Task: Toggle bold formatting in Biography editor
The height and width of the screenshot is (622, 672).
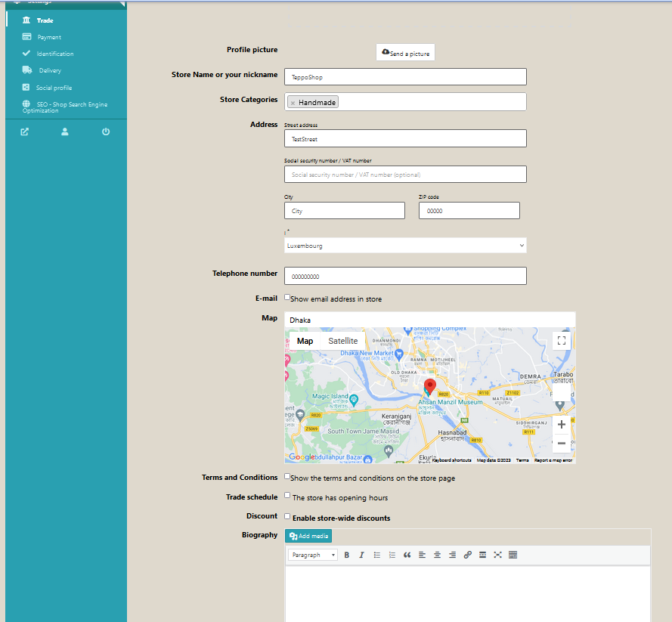Action: point(347,555)
